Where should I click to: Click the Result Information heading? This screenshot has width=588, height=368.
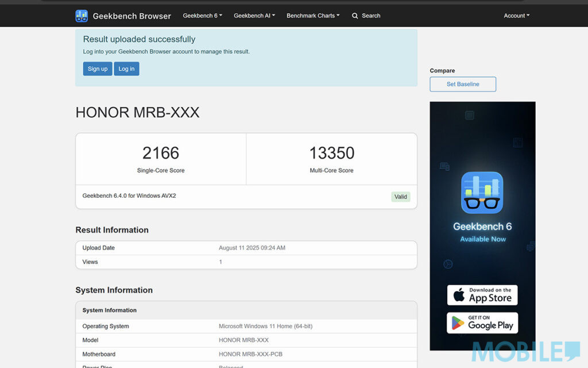click(x=112, y=230)
